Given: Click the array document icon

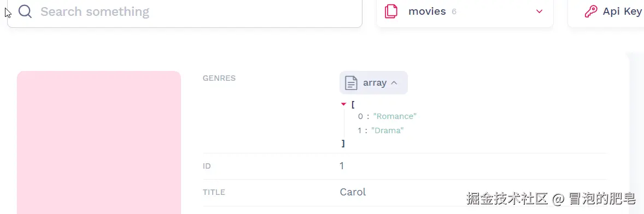Looking at the screenshot, I should 351,83.
